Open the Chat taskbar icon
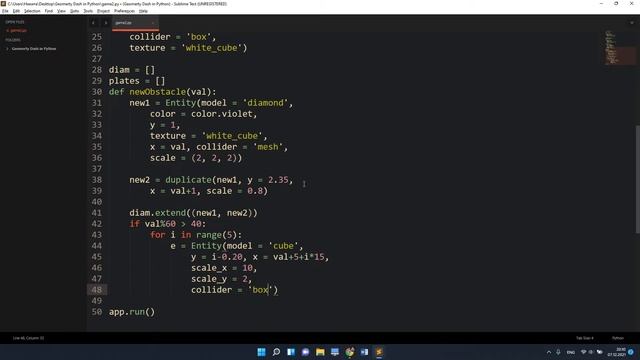Image resolution: width=640 pixels, height=360 pixels. (x=306, y=352)
